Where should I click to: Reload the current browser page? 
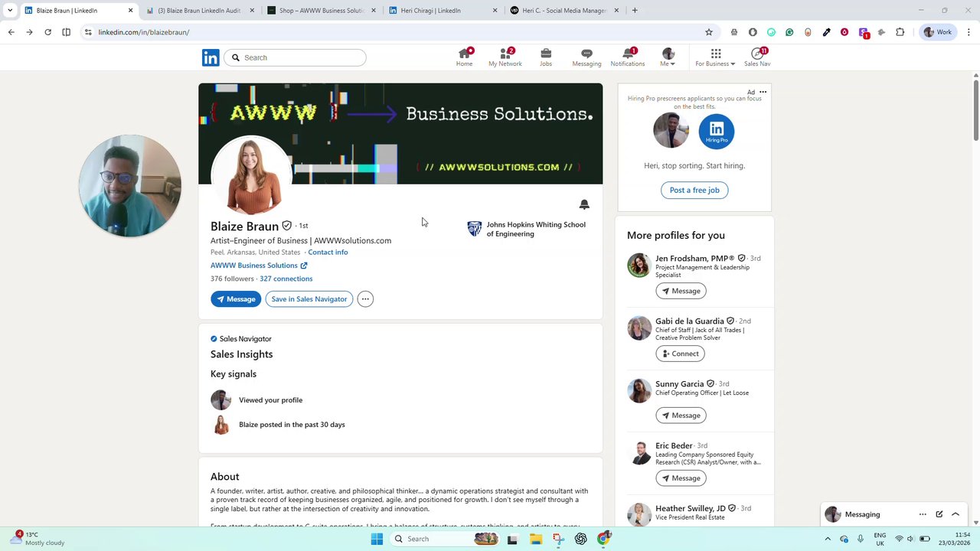pyautogui.click(x=47, y=32)
